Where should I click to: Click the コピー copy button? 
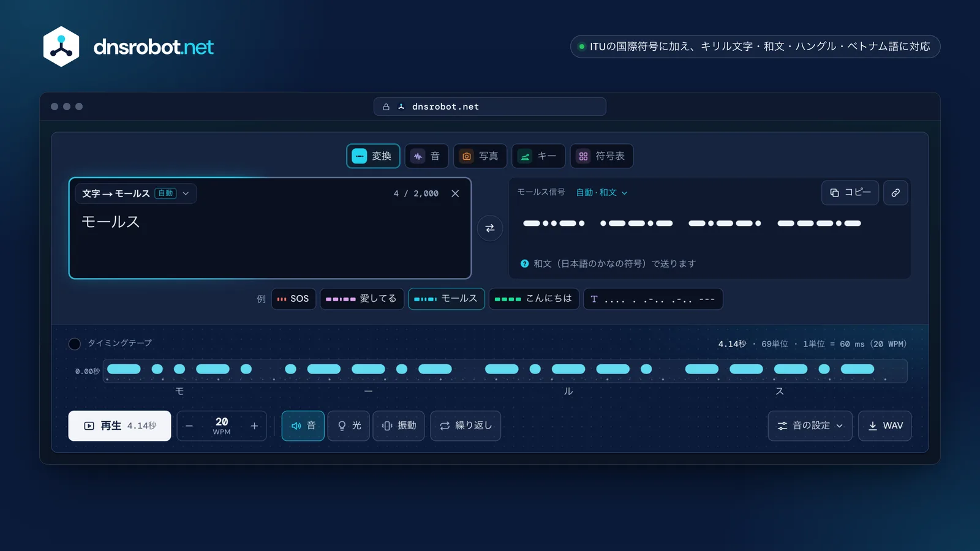point(850,193)
